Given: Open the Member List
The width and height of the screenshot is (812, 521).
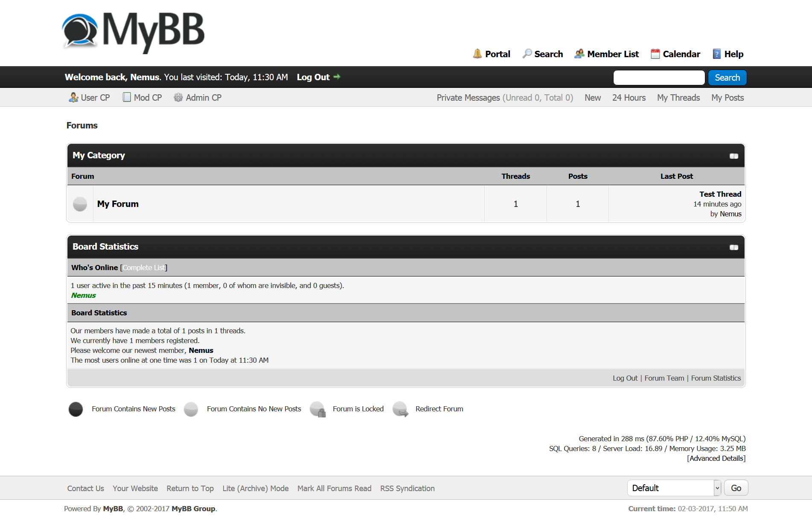Looking at the screenshot, I should (x=613, y=54).
